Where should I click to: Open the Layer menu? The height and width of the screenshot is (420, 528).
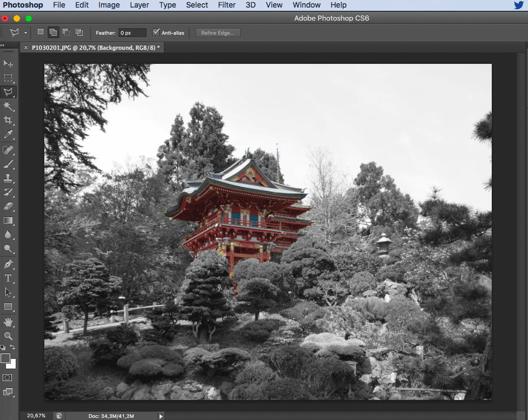tap(140, 5)
